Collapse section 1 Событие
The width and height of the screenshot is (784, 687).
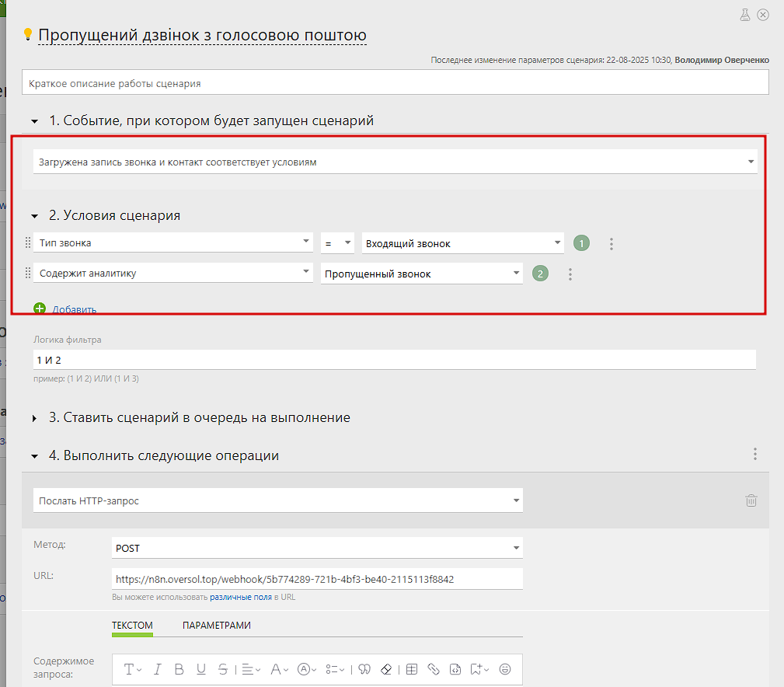coord(34,121)
